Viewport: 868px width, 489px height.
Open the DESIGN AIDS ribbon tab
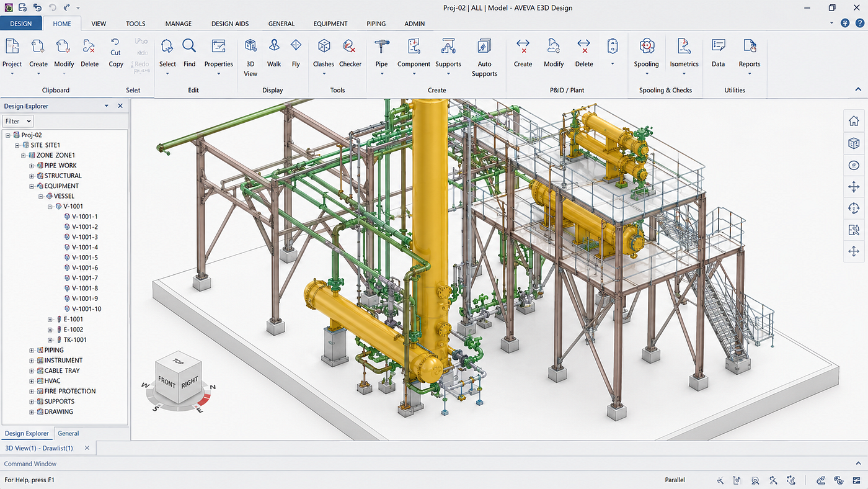click(x=230, y=24)
